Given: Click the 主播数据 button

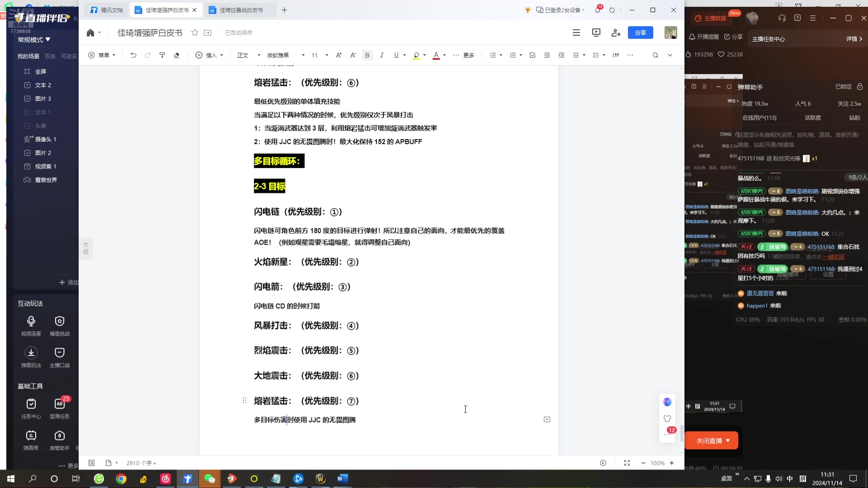Looking at the screenshot, I should (x=711, y=18).
